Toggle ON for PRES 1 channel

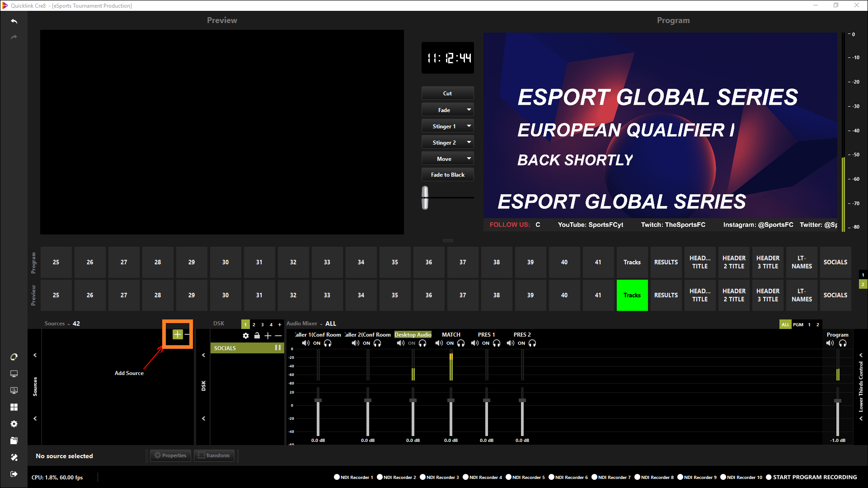click(x=486, y=343)
